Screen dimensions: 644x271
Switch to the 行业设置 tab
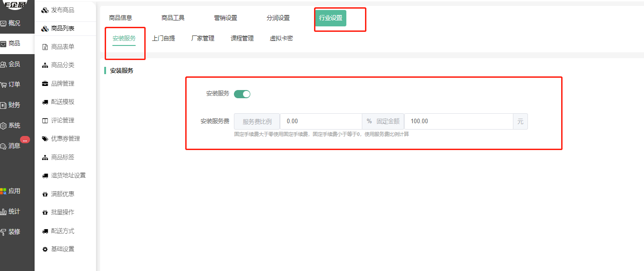(330, 18)
